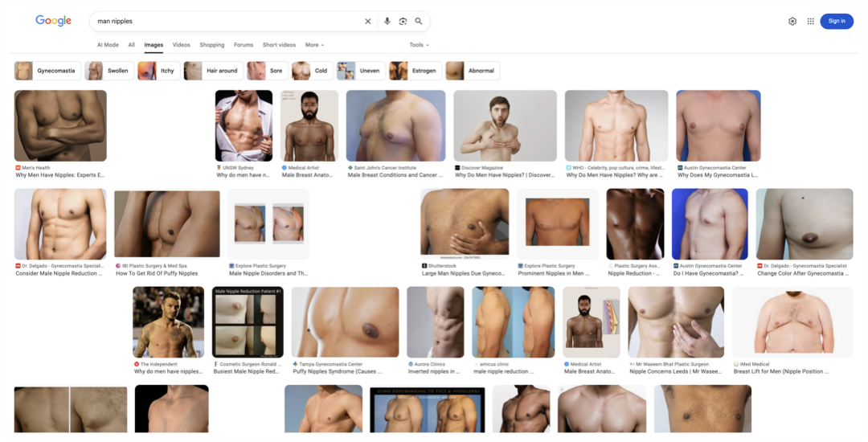Viewport: 868px width, 442px height.
Task: Click the Independent source favicon
Action: [137, 365]
